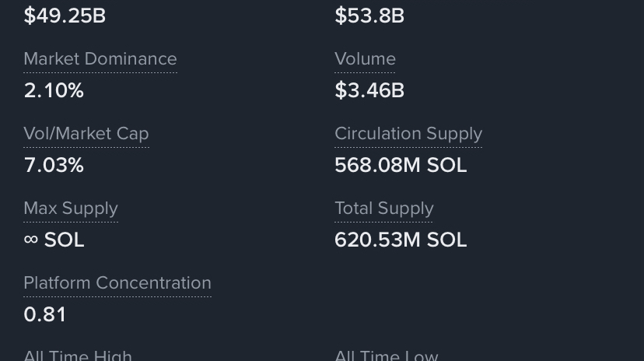Screen dimensions: 644x361
Task: Click the Market Dominance label
Action: (x=100, y=59)
